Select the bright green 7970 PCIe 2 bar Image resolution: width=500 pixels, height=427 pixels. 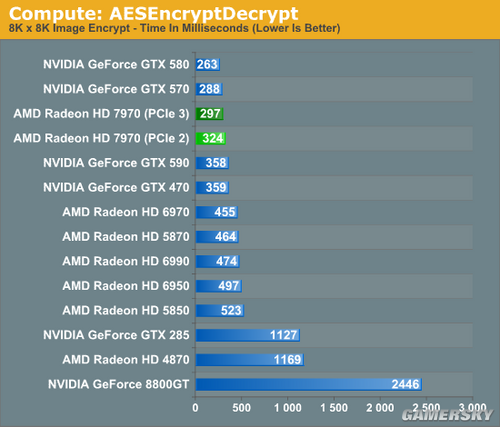point(211,138)
